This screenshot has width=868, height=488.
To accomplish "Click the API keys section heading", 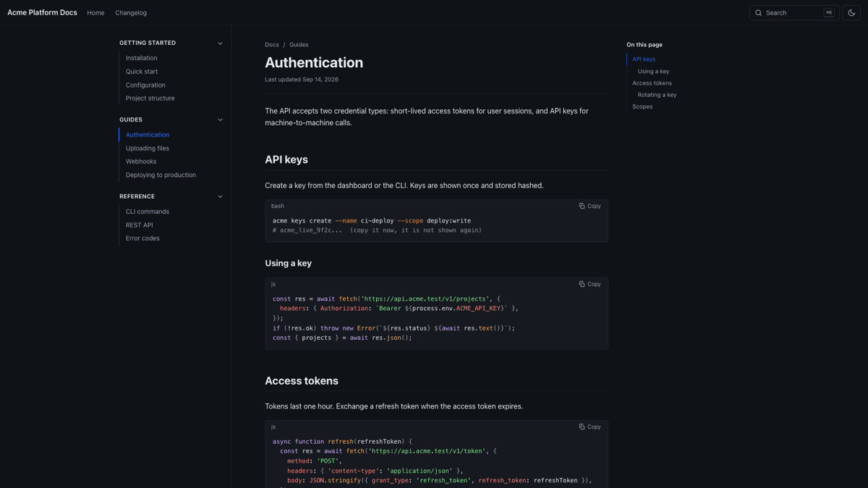I will (x=286, y=160).
